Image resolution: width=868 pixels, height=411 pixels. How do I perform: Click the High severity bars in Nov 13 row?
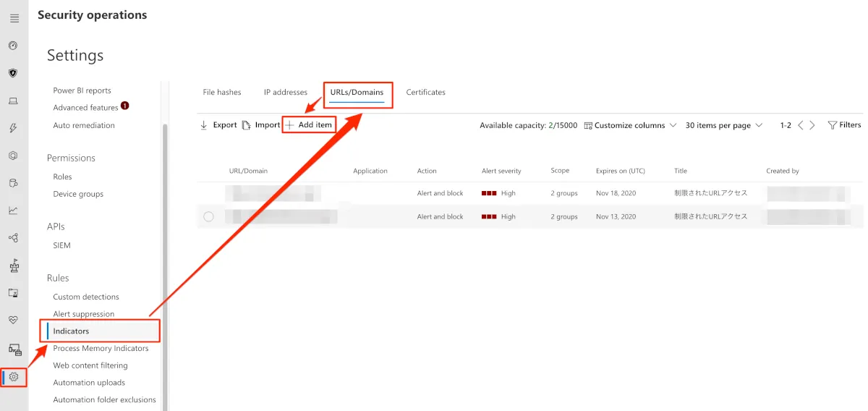489,216
